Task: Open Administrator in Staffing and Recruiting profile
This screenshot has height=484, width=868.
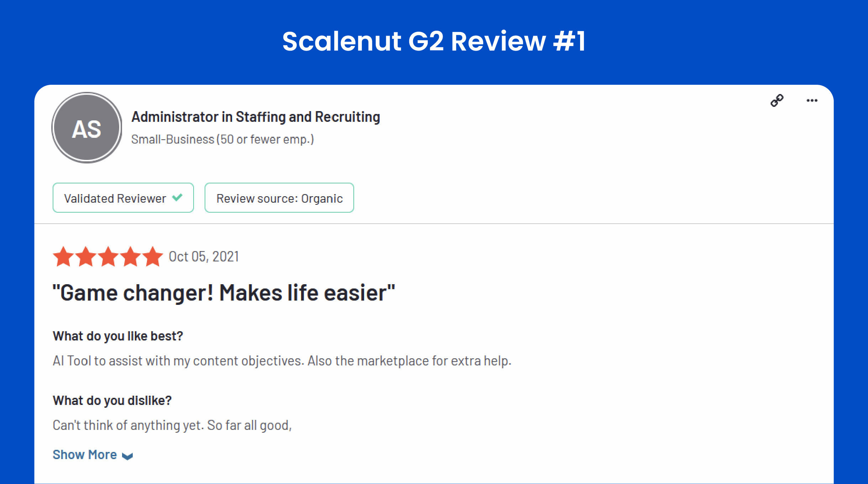Action: [x=256, y=117]
